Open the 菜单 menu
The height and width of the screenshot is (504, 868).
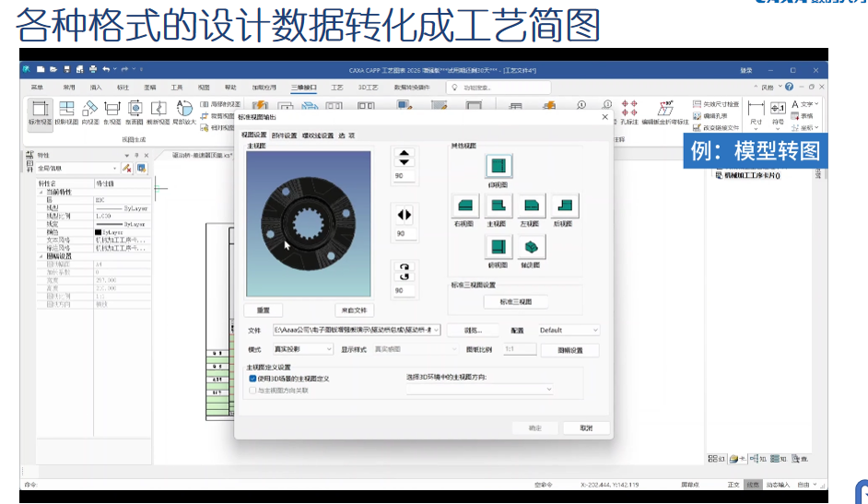pyautogui.click(x=37, y=88)
